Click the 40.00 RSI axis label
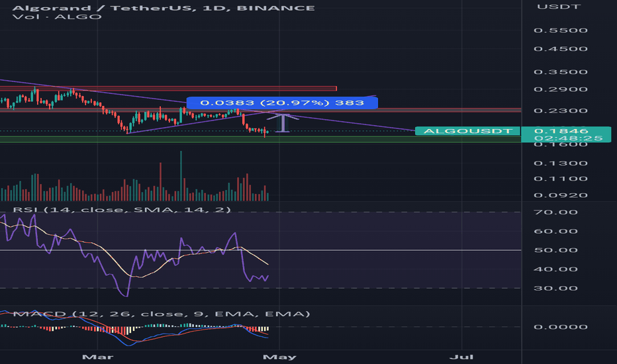The height and width of the screenshot is (364, 617). [x=555, y=269]
